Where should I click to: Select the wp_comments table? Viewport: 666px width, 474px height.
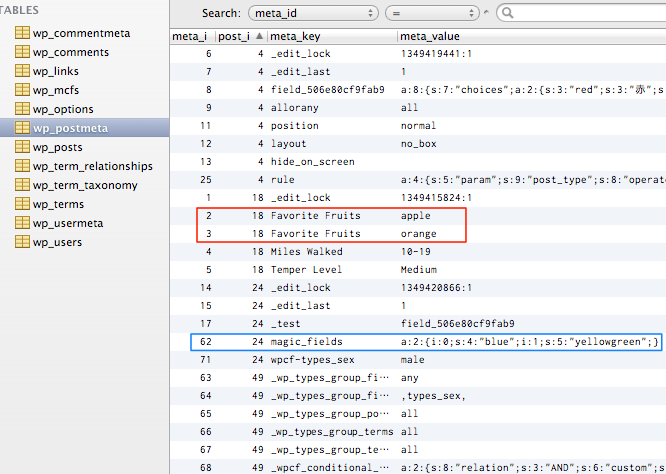pos(70,52)
